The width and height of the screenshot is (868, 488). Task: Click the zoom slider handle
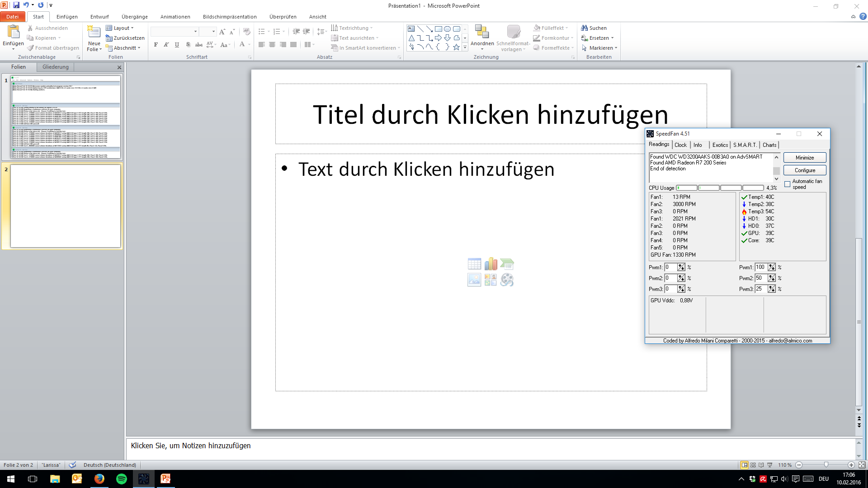coord(826,465)
